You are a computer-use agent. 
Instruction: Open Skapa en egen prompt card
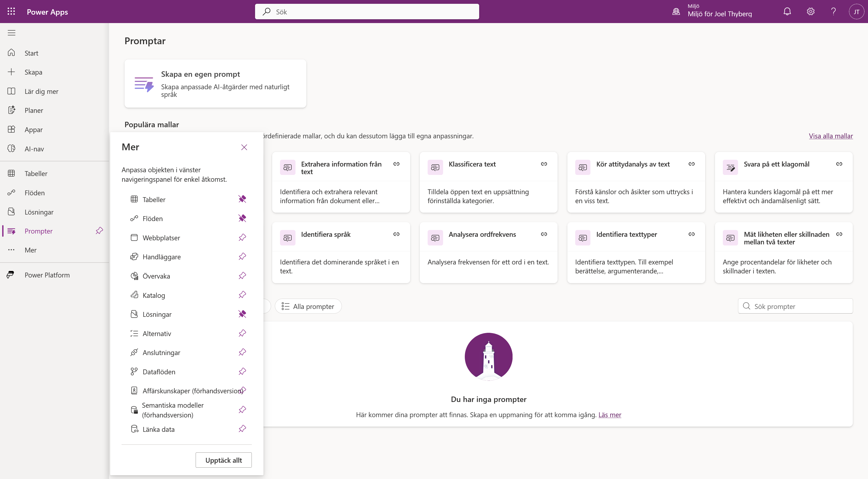click(215, 84)
